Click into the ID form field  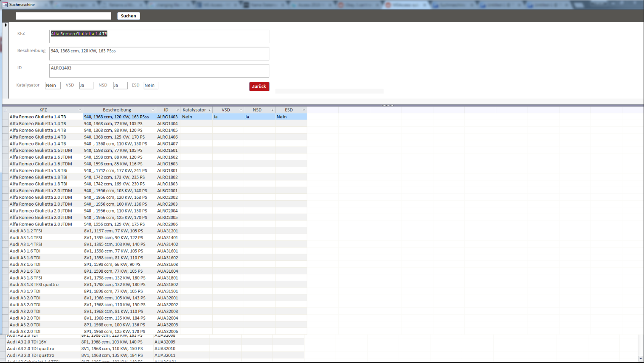click(x=159, y=71)
